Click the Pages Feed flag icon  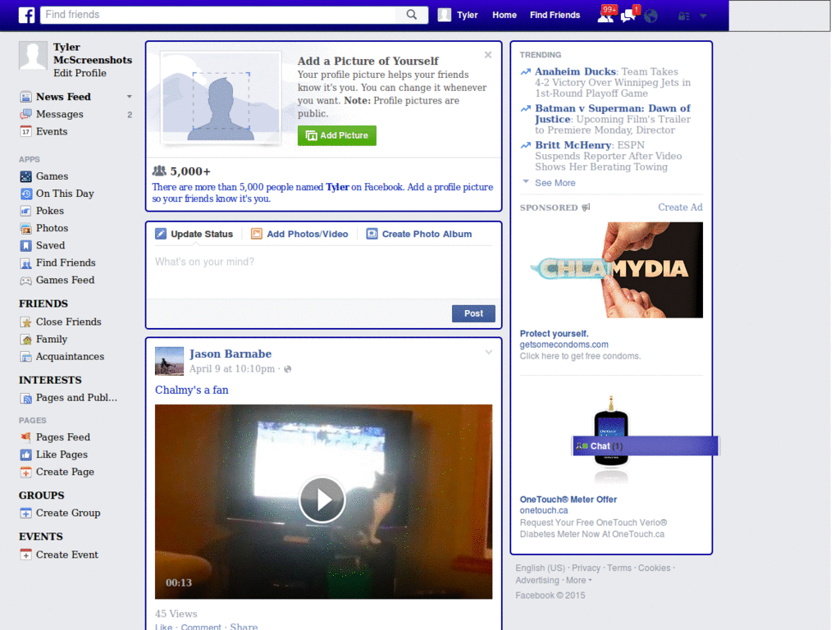coord(25,437)
